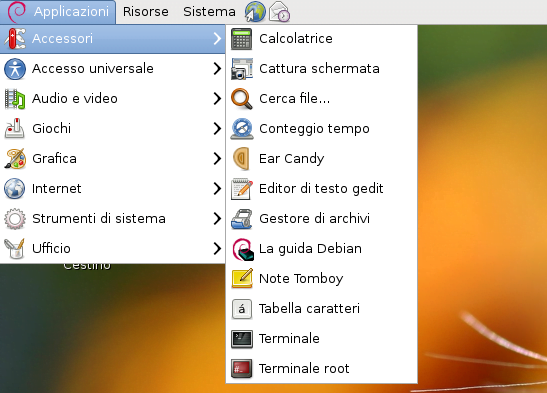Select Strumenti di sistema category label
547x393 pixels.
click(x=99, y=219)
